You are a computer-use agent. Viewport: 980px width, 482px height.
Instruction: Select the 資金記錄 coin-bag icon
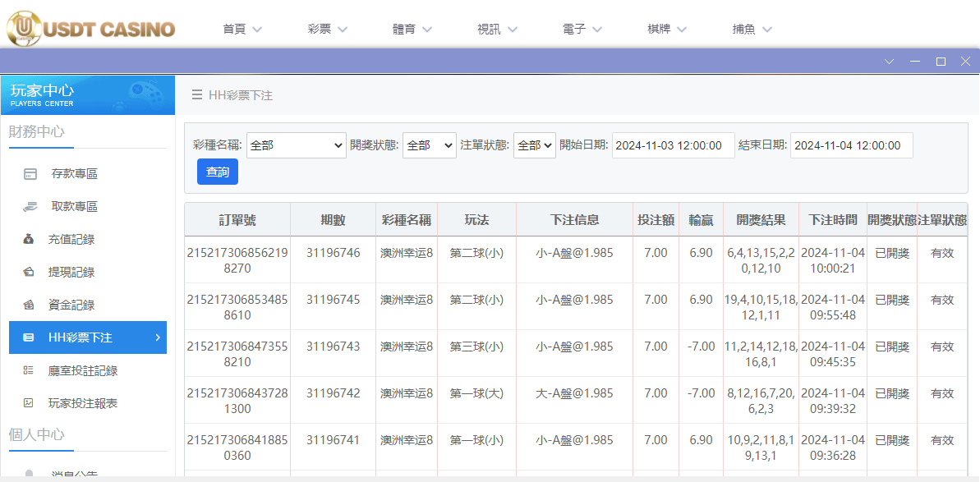(x=27, y=305)
